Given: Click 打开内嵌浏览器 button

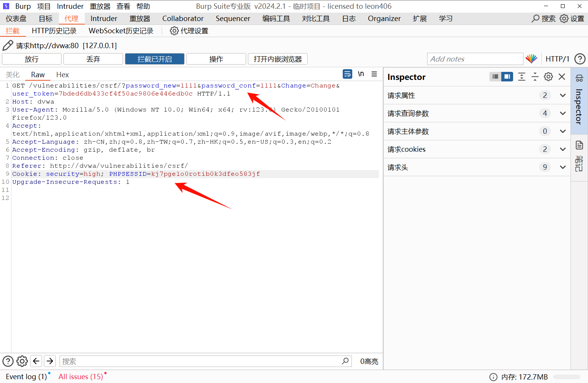Looking at the screenshot, I should click(278, 59).
